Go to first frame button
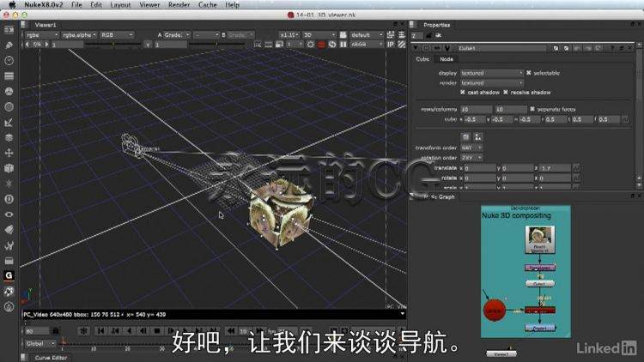 click(100, 331)
